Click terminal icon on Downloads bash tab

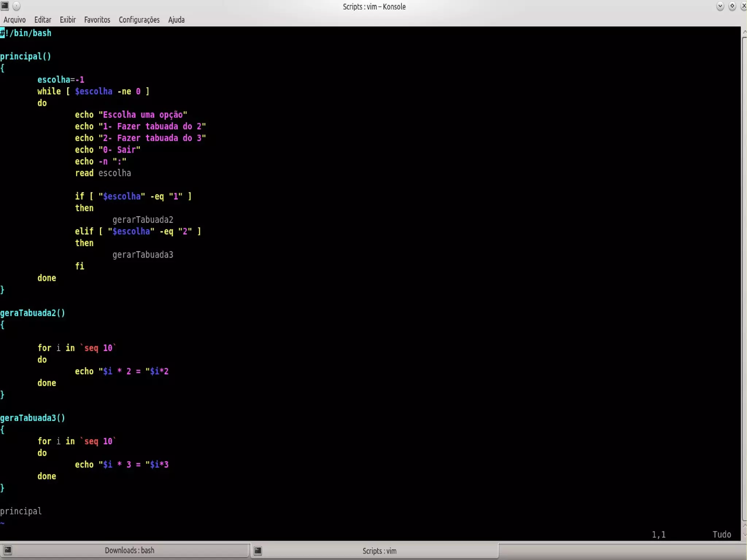point(8,550)
